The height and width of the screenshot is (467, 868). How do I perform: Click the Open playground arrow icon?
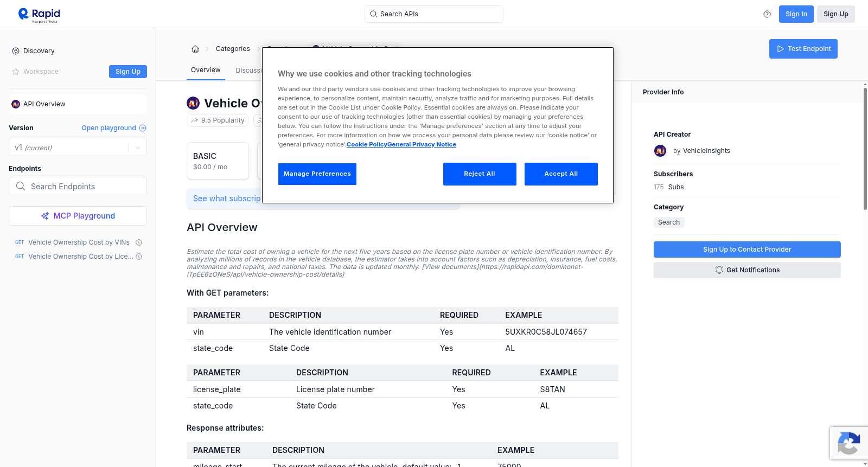(143, 128)
